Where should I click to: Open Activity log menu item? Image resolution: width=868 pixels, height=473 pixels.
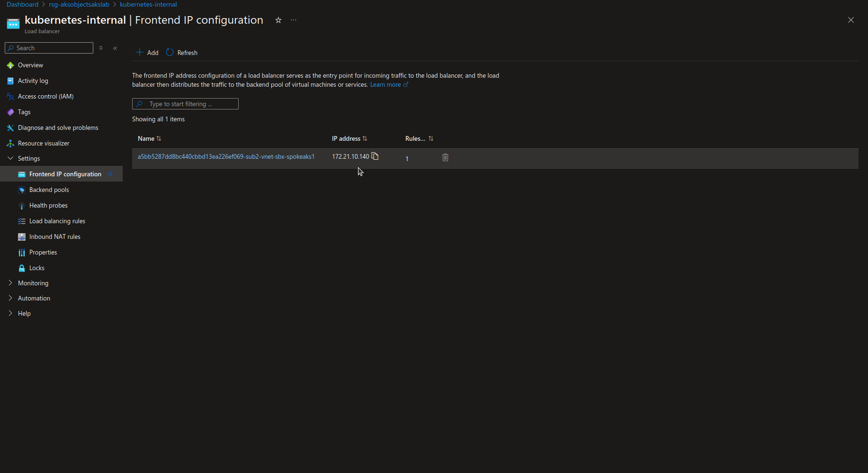pyautogui.click(x=33, y=81)
